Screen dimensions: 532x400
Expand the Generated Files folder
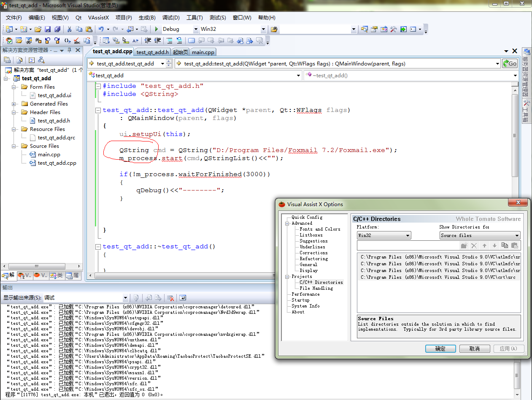pyautogui.click(x=14, y=104)
